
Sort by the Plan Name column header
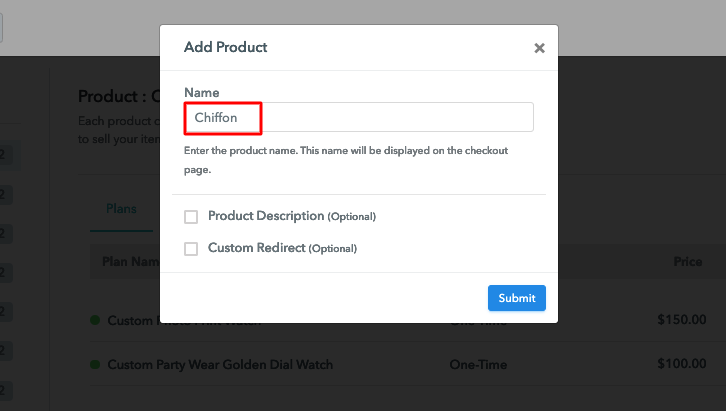coord(131,262)
